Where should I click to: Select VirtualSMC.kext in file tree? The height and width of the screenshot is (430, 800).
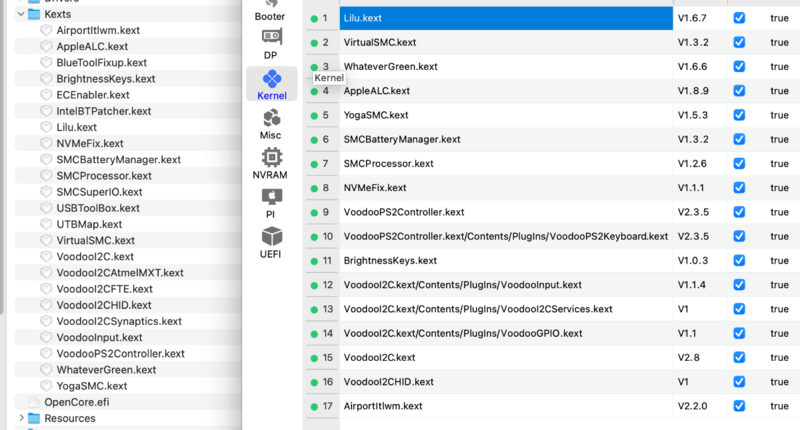[x=95, y=240]
